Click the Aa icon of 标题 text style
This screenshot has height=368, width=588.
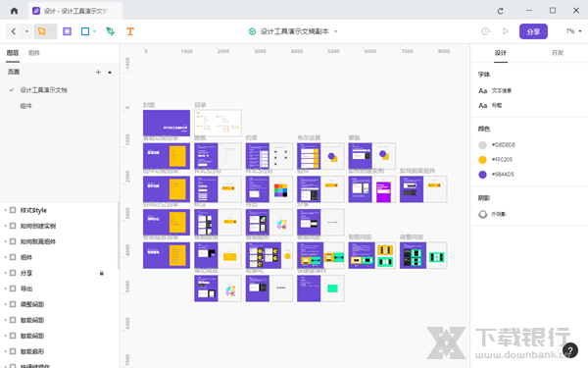click(x=482, y=106)
